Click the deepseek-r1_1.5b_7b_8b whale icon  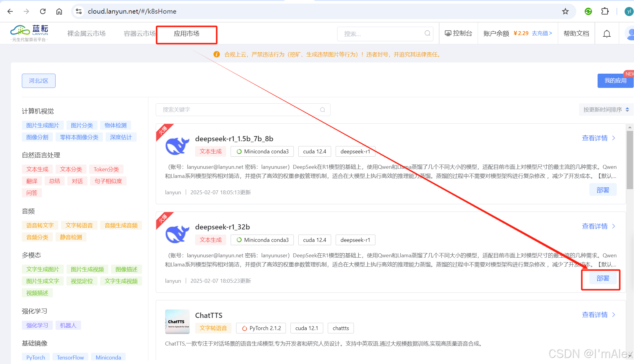tap(177, 146)
